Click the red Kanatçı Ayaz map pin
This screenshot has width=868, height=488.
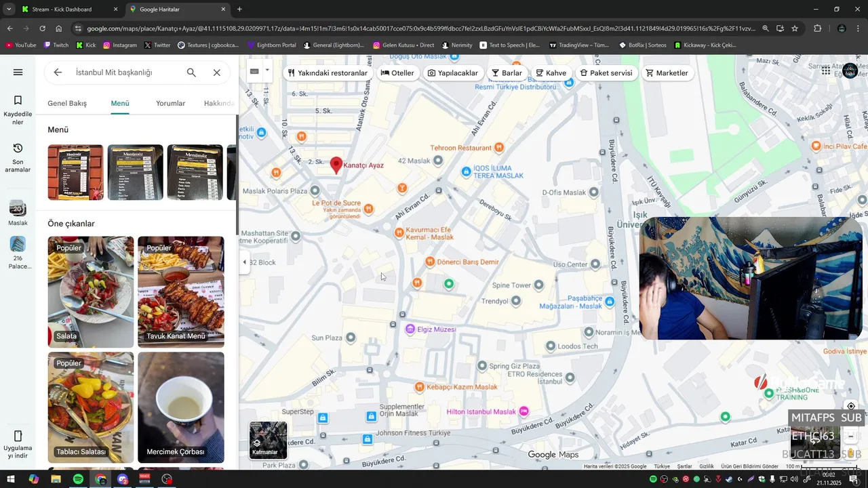(336, 165)
